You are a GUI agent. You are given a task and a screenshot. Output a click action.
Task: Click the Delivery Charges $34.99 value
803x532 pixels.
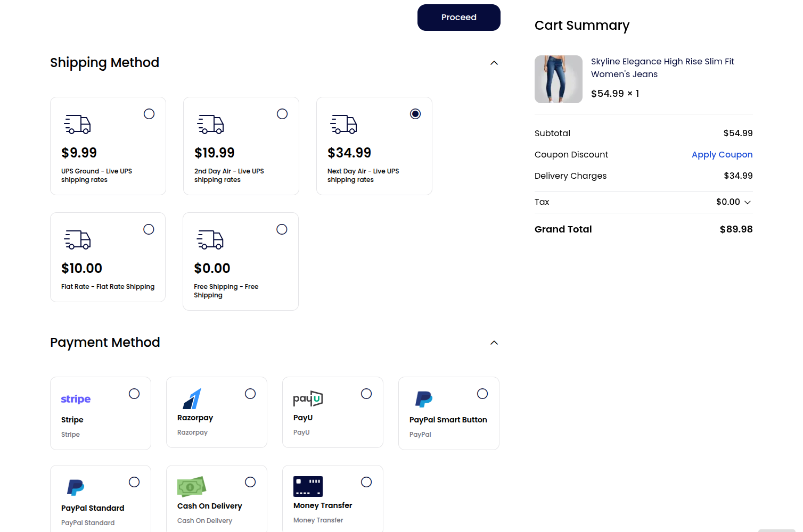point(738,176)
